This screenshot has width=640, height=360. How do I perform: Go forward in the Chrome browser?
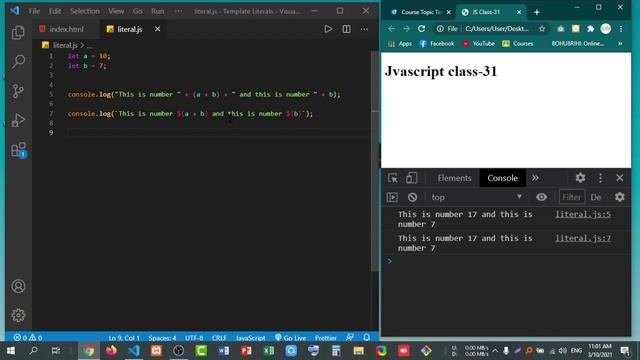(x=407, y=29)
